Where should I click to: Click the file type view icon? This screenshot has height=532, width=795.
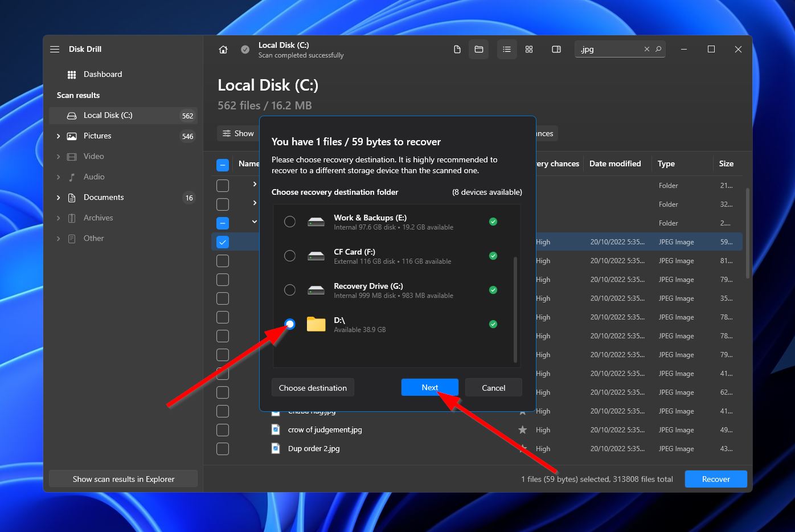[x=457, y=49]
